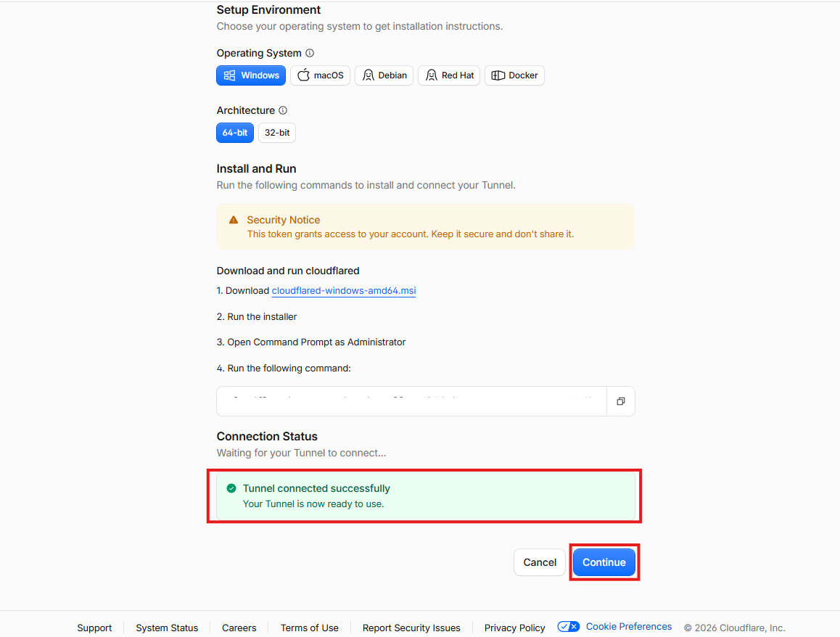Click the '© 2026 Cloudflare, Inc.' copyright text
Viewport: 840px width, 637px height.
(x=735, y=628)
